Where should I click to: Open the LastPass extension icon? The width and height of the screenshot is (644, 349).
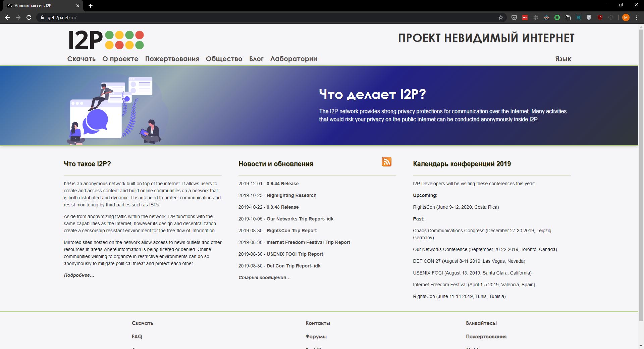(525, 17)
